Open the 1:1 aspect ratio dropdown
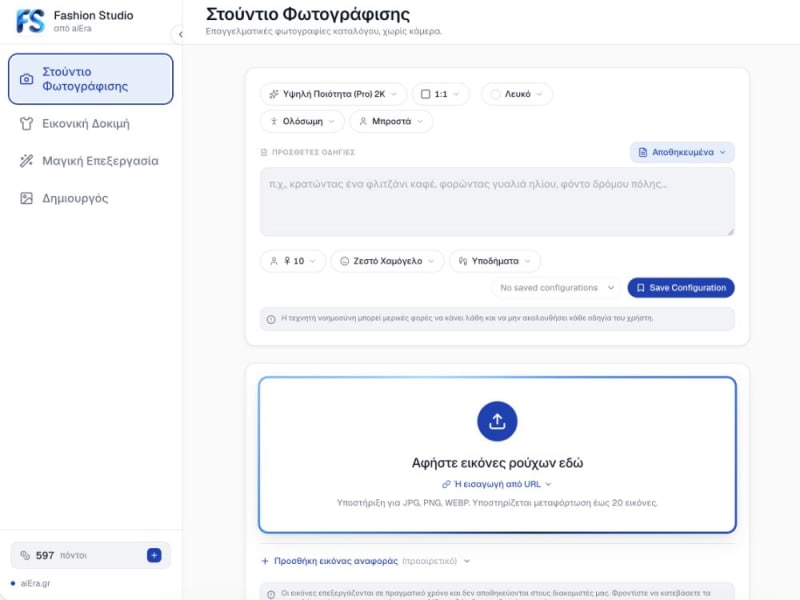The width and height of the screenshot is (800, 600). 440,94
